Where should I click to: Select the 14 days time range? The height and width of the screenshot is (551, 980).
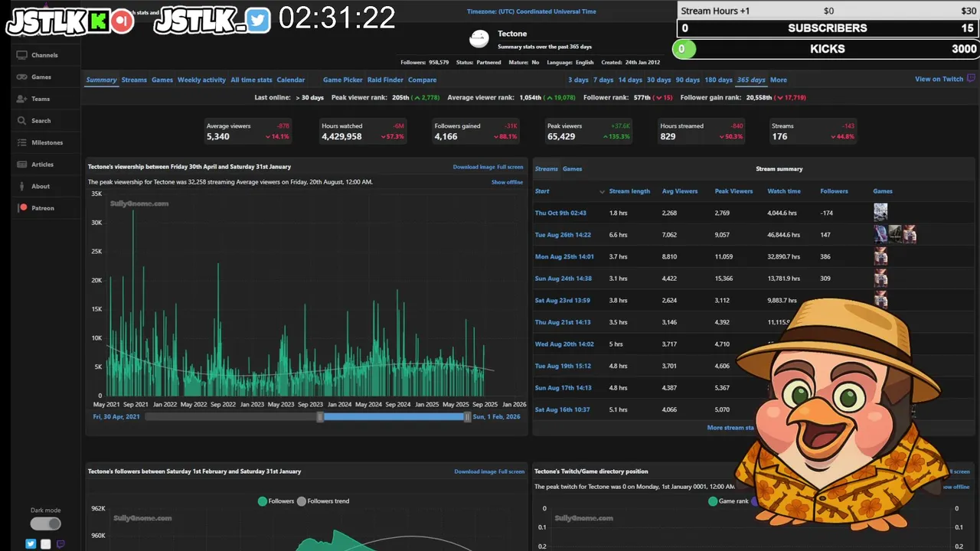(630, 80)
